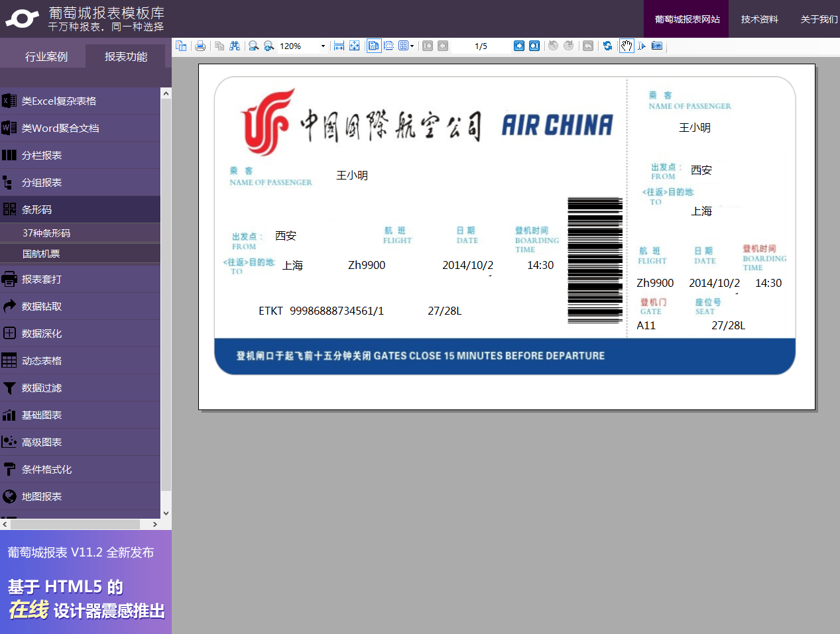Toggle the document sidebar icon in toolbar
Image resolution: width=840 pixels, height=634 pixels.
(181, 46)
